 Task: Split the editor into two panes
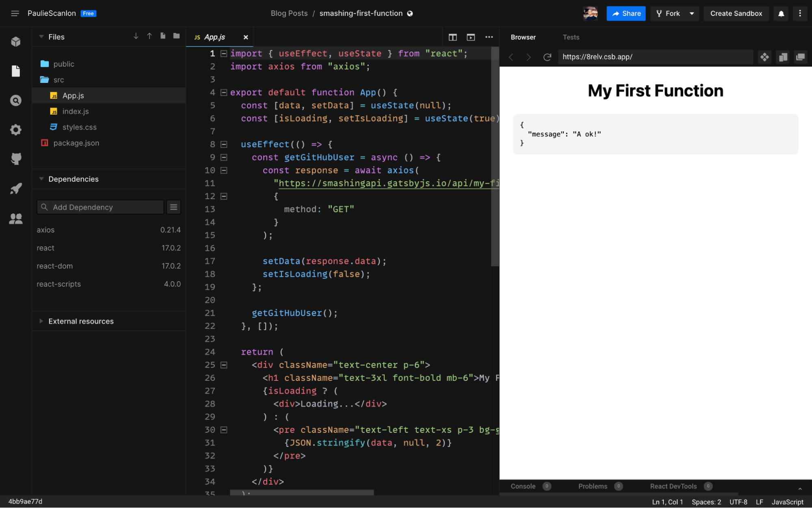(453, 37)
